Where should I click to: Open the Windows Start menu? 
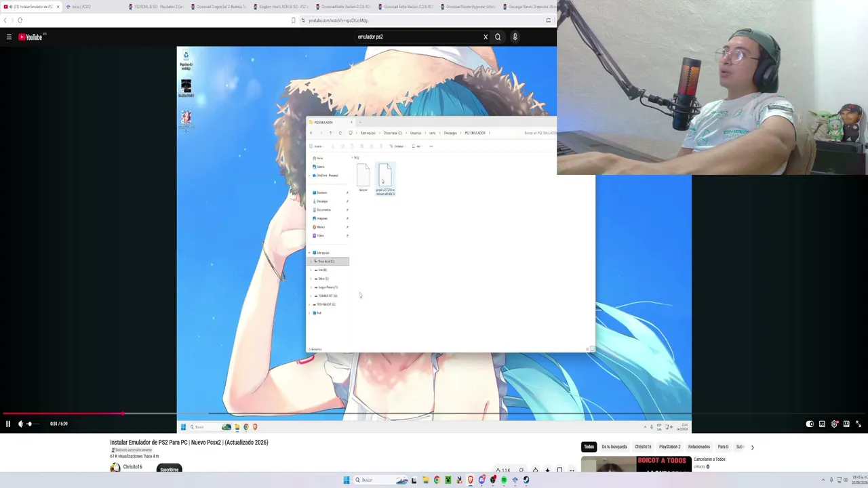[347, 480]
